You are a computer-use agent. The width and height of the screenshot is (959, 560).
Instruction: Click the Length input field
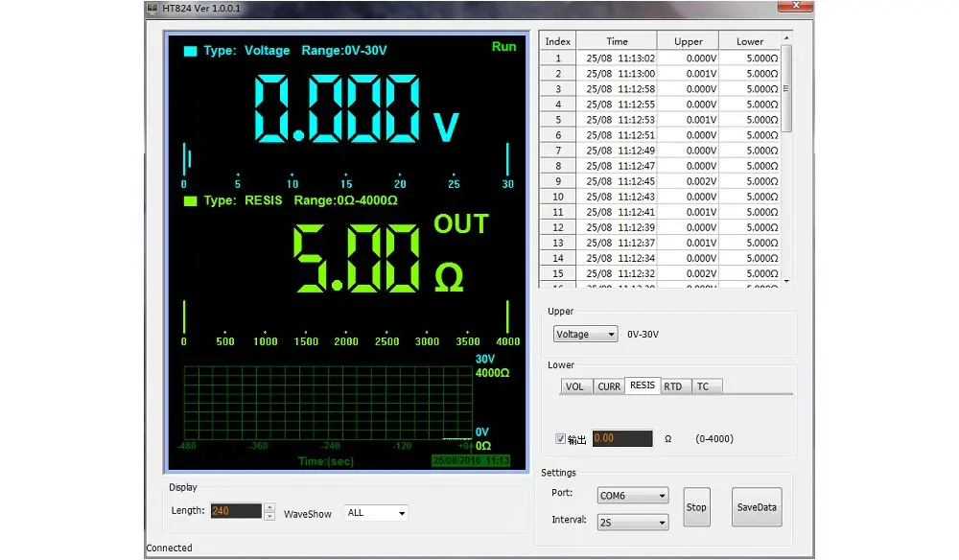pyautogui.click(x=236, y=510)
